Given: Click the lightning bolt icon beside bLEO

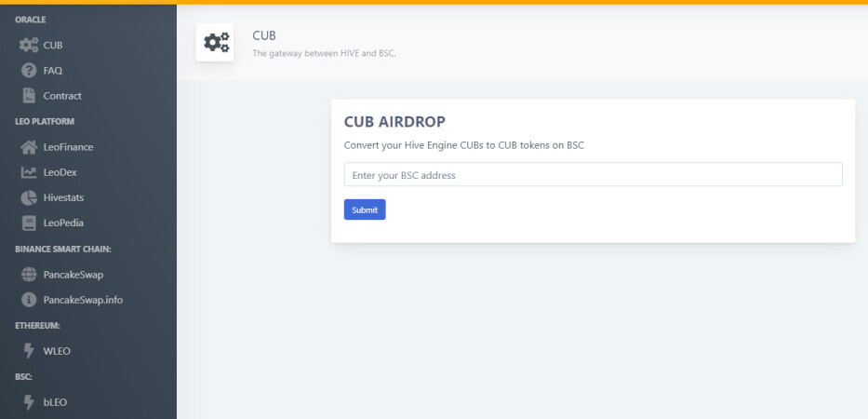Looking at the screenshot, I should tap(29, 402).
